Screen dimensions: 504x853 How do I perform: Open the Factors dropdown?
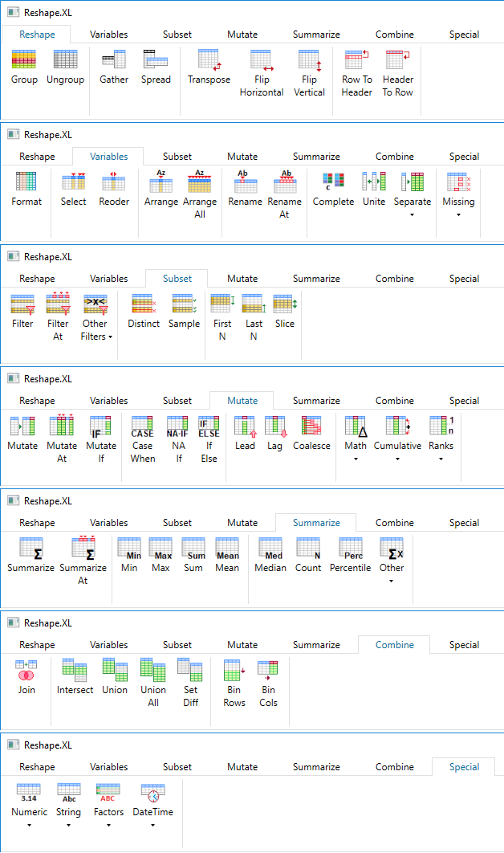click(x=108, y=825)
